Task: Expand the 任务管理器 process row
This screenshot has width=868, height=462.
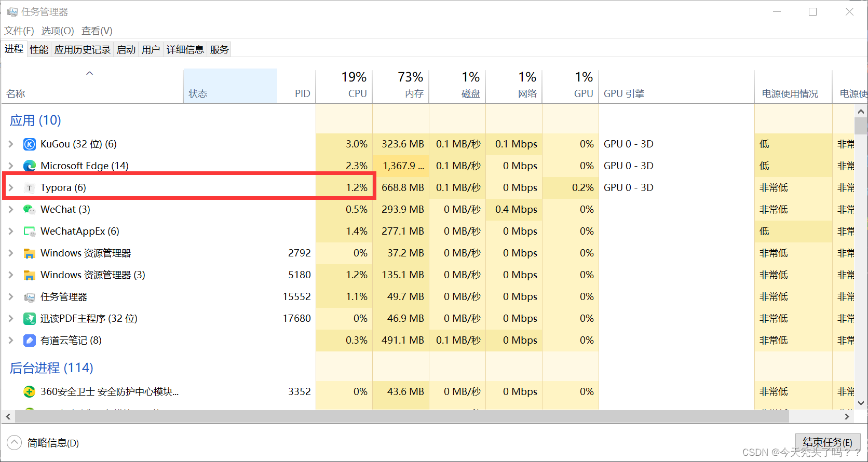Action: (11, 297)
